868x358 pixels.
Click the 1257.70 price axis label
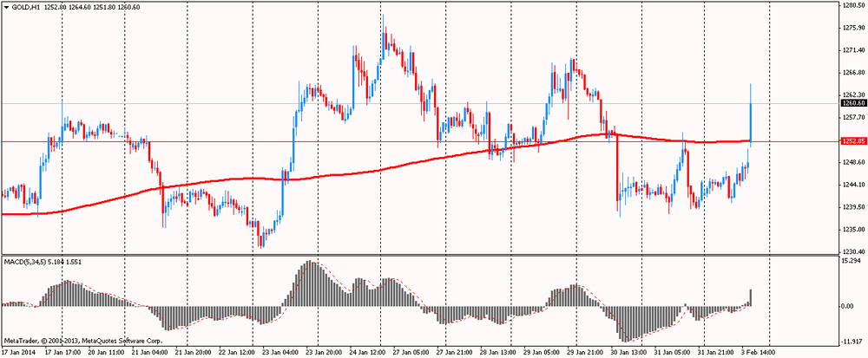coord(853,118)
